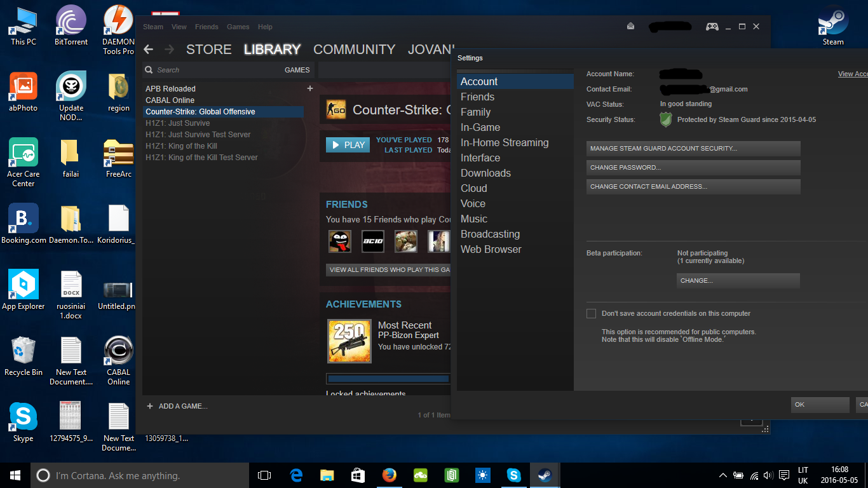Viewport: 868px width, 488px height.
Task: Open Windows Store from taskbar
Action: (358, 475)
